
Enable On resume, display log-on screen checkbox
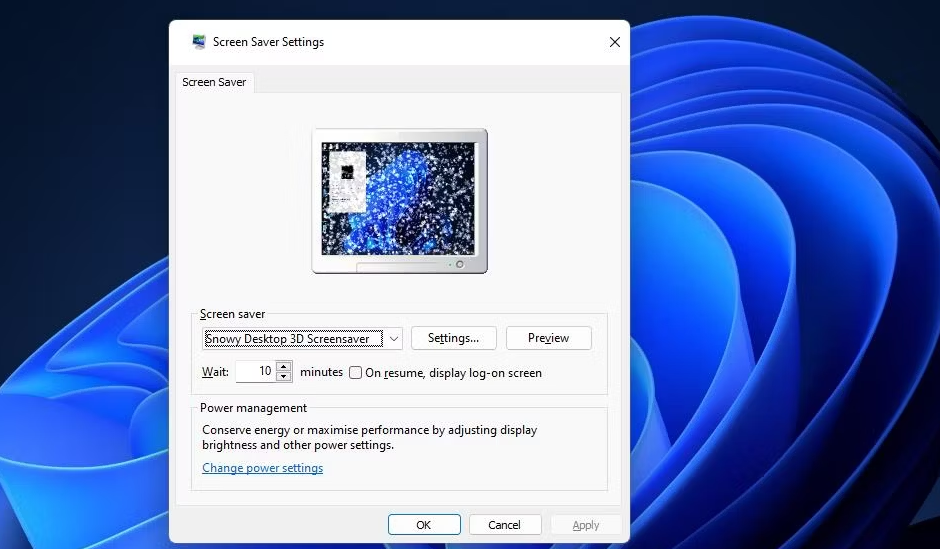pos(355,373)
